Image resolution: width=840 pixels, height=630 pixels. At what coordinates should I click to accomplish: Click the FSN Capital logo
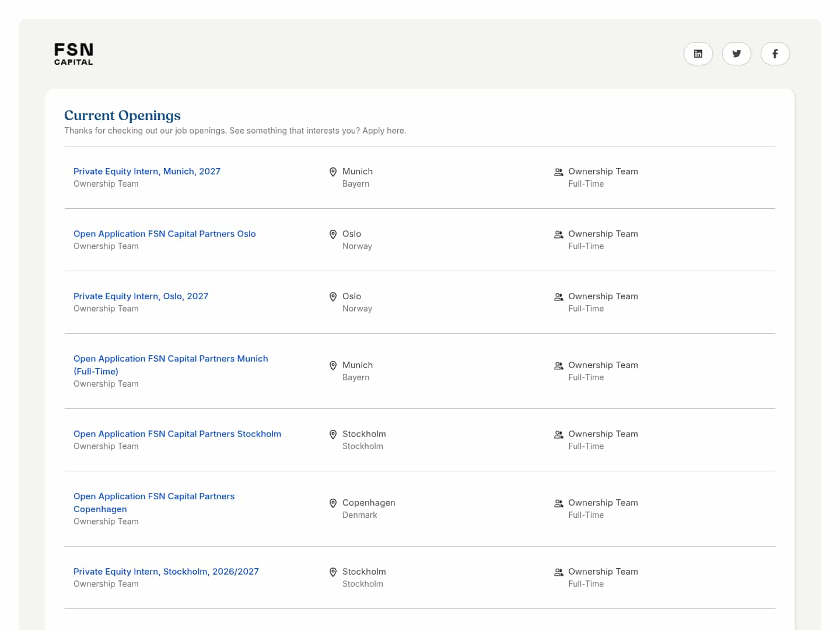[73, 54]
